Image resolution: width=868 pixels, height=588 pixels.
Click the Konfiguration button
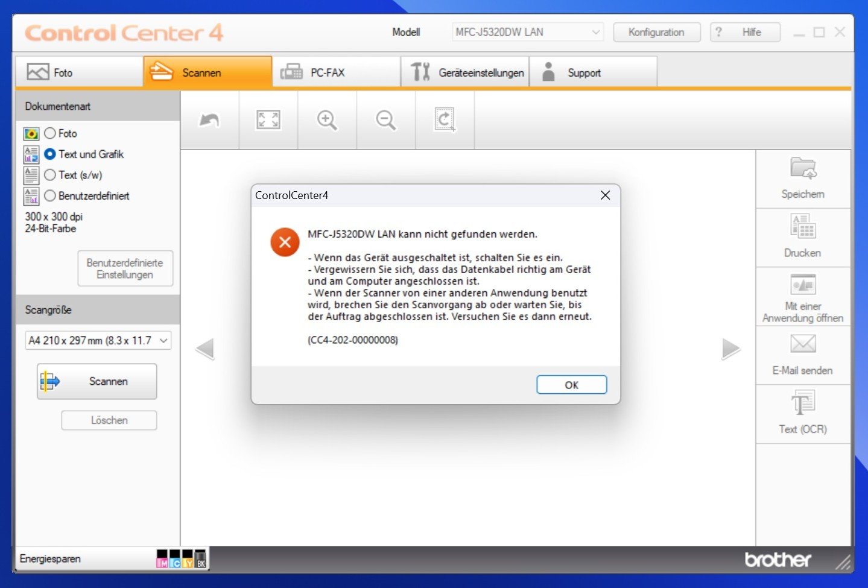[x=657, y=32]
